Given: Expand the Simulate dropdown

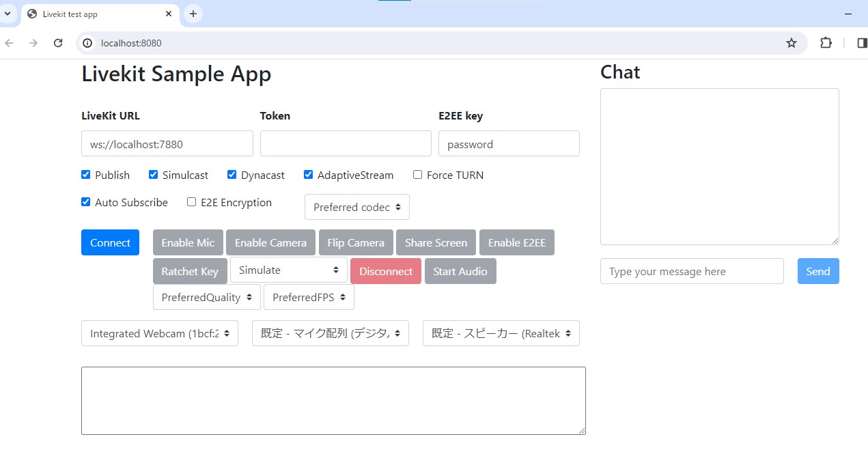Looking at the screenshot, I should pos(289,270).
